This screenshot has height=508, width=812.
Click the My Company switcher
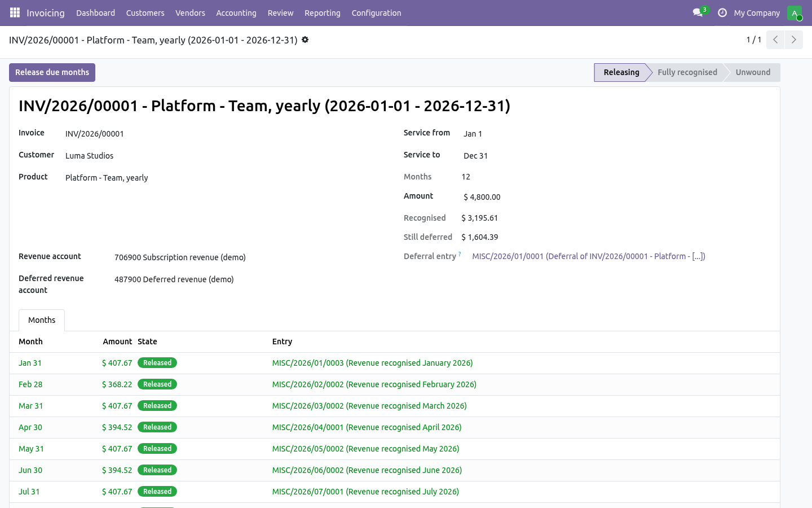tap(757, 12)
